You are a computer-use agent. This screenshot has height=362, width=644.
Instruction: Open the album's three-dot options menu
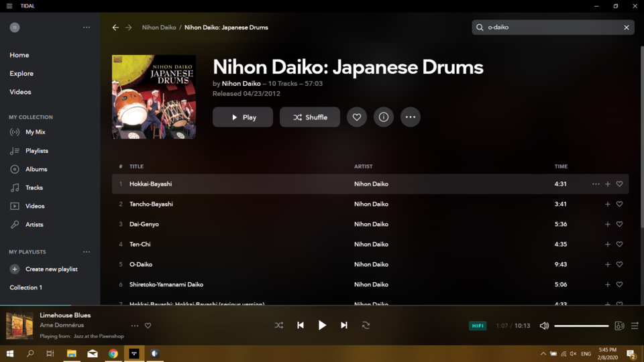(x=411, y=117)
